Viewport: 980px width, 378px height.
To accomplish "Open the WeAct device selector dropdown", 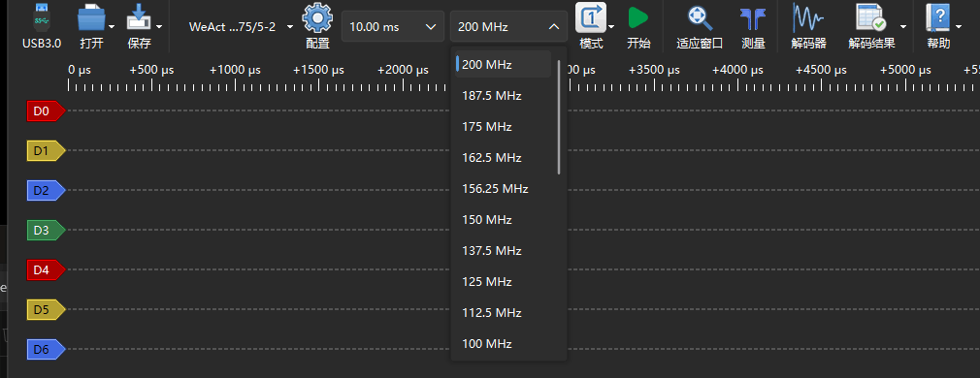I will pos(242,26).
